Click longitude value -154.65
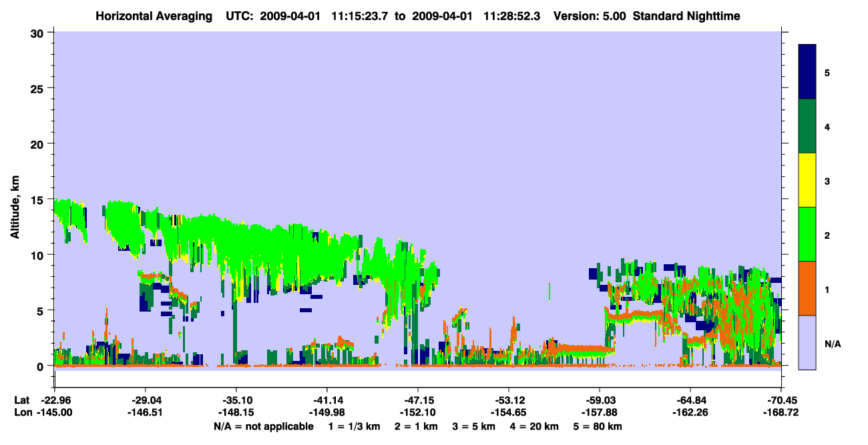Viewport: 868px width, 445px height. [x=509, y=413]
